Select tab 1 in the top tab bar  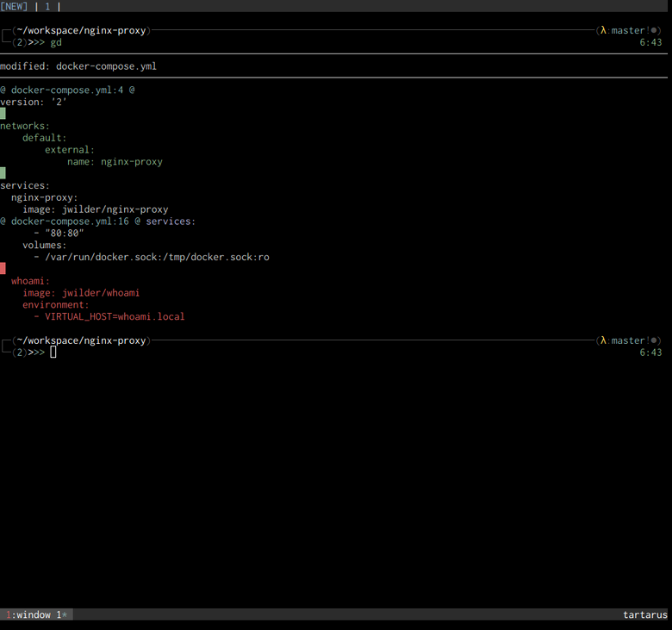(x=47, y=6)
